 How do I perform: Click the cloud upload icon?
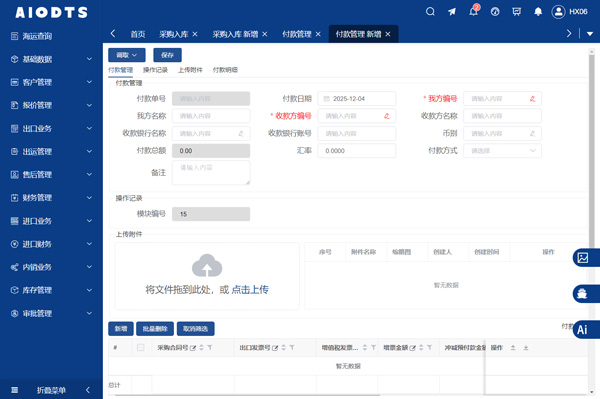pos(207,265)
